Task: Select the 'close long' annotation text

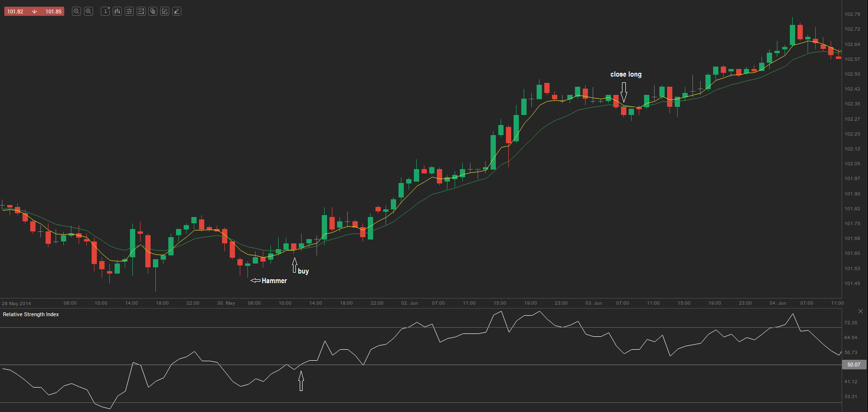Action: click(x=626, y=74)
